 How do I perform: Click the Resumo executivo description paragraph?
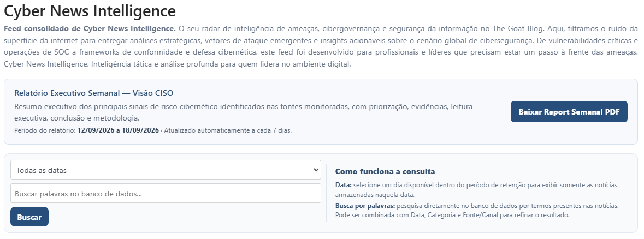(243, 112)
